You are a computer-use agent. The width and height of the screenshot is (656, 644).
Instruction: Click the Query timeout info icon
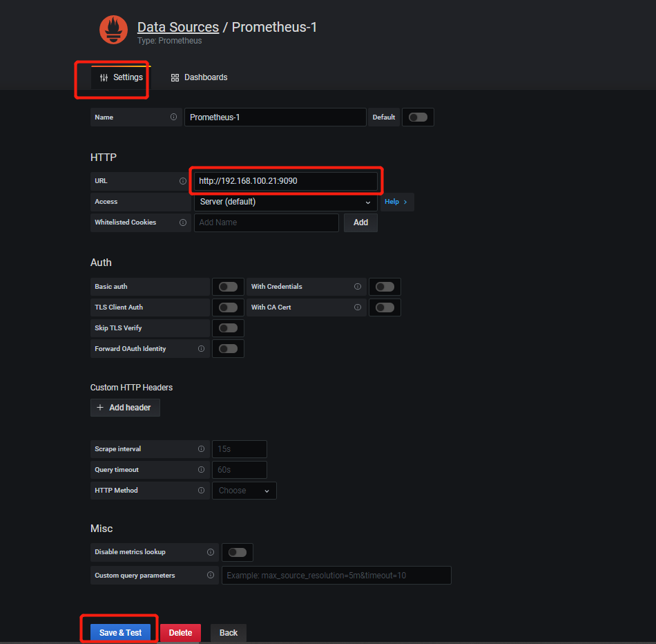point(201,470)
